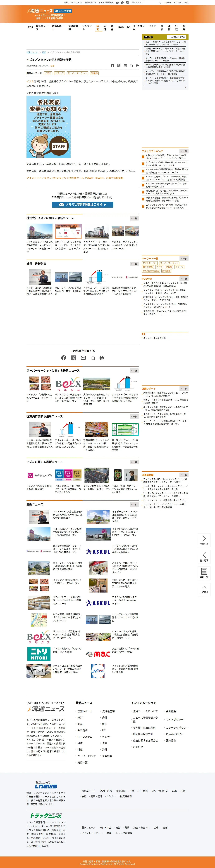Select セミナー in the main navigation

click(x=153, y=28)
